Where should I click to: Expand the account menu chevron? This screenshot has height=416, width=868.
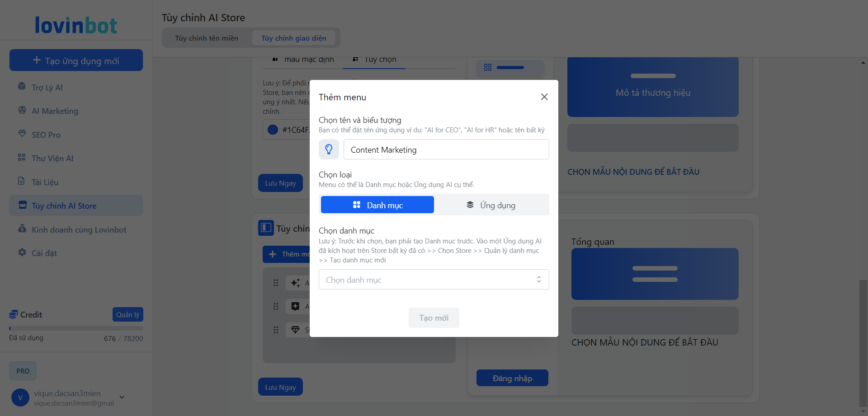pyautogui.click(x=122, y=397)
